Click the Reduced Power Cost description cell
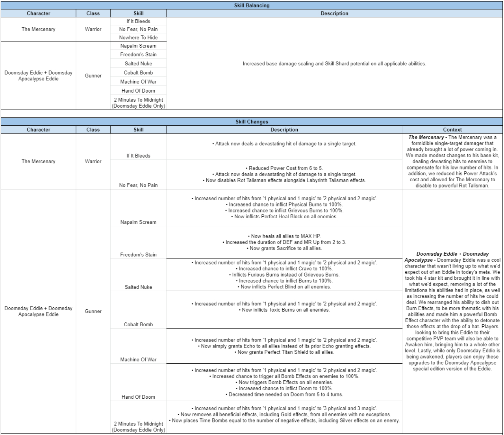Viewport: 504px width, 435px height. [284, 174]
